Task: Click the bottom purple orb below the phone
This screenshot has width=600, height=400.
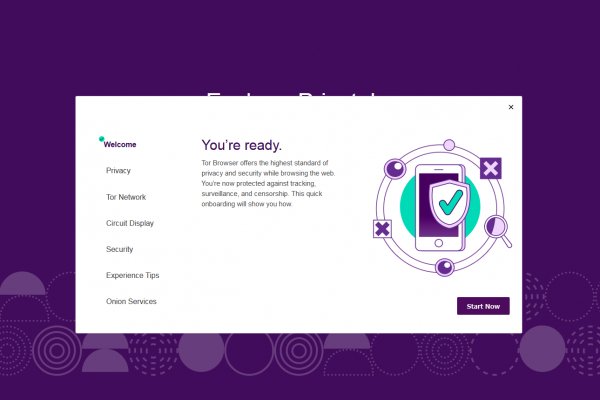Action: pyautogui.click(x=444, y=266)
